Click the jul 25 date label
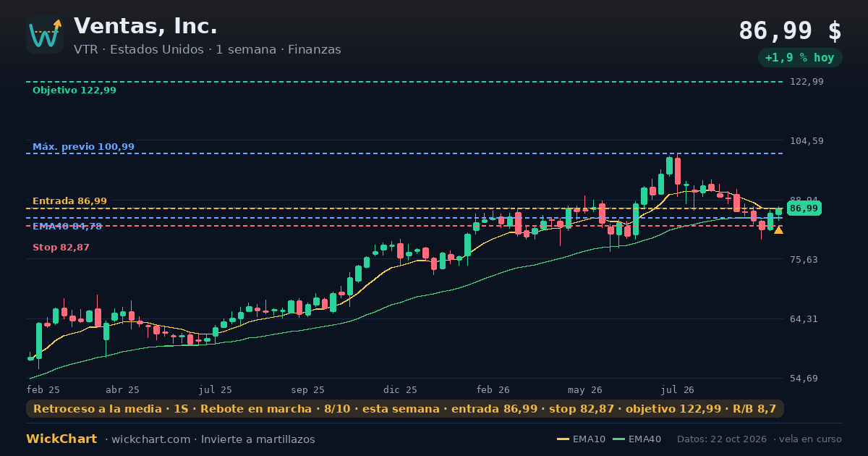This screenshot has width=868, height=456. pos(216,390)
